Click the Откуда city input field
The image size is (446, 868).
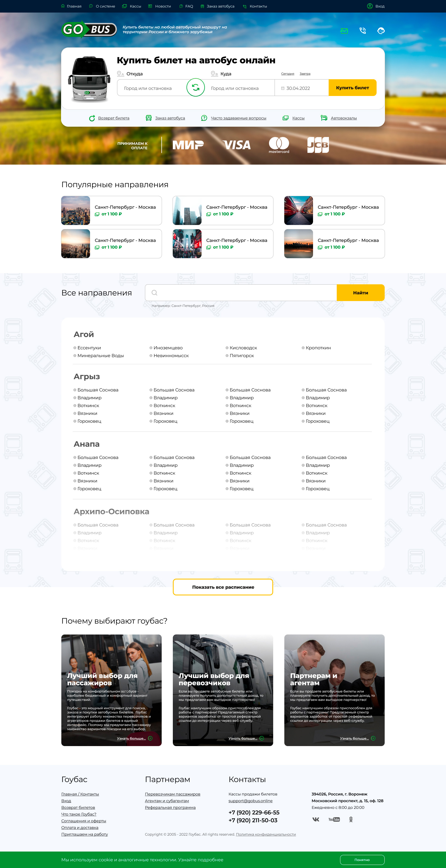click(152, 88)
